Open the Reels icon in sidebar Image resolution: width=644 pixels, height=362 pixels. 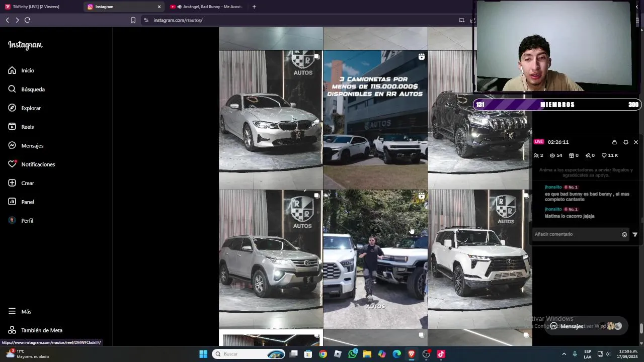pyautogui.click(x=12, y=127)
